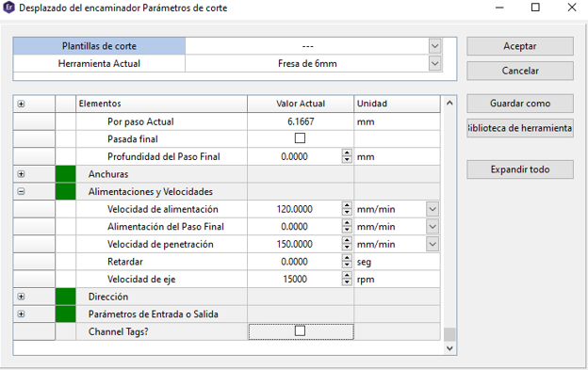Select the Pasada final row label
Screen dimensions: 588x370
(132, 139)
